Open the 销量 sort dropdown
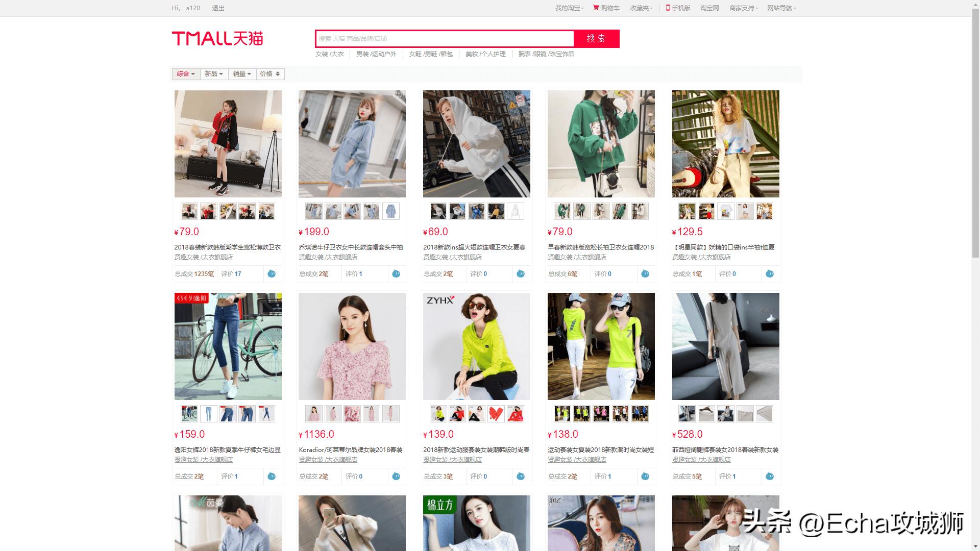The height and width of the screenshot is (551, 980). (242, 74)
